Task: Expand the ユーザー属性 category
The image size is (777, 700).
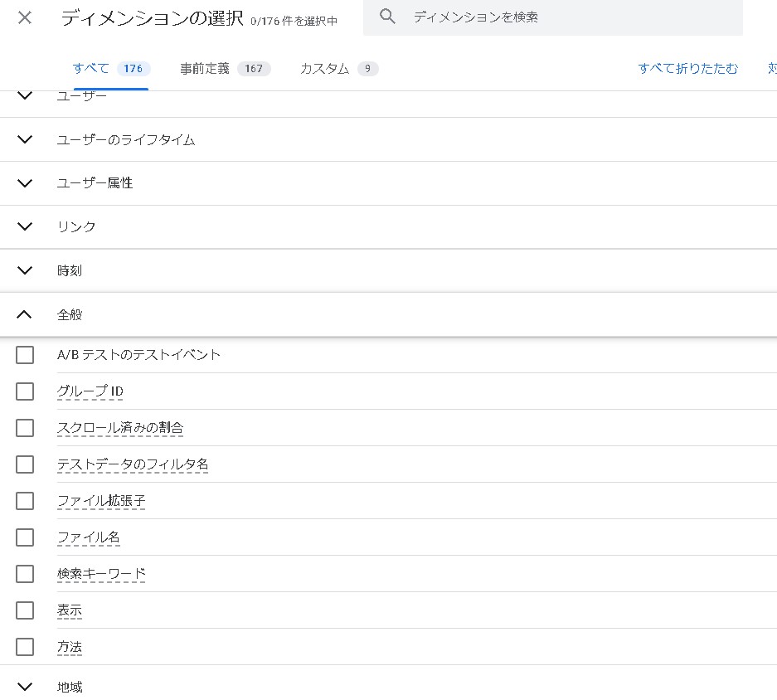Action: click(x=25, y=183)
